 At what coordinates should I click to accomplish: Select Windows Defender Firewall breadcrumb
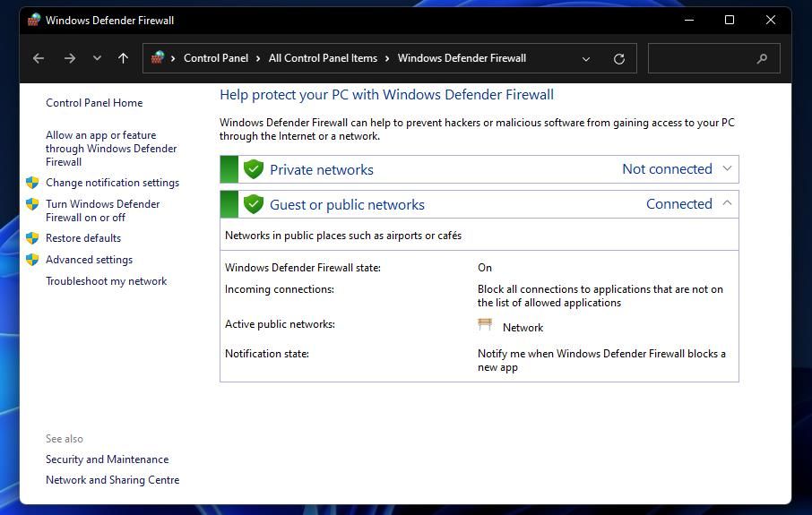[462, 58]
